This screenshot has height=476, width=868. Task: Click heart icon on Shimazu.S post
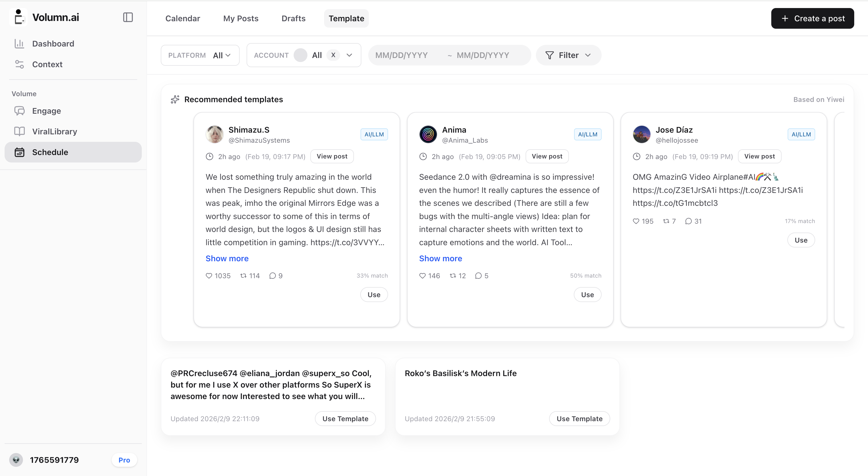tap(209, 275)
